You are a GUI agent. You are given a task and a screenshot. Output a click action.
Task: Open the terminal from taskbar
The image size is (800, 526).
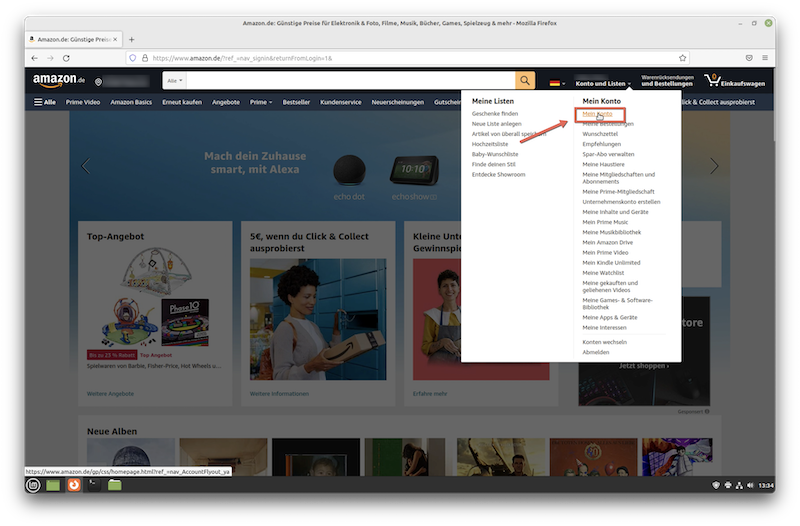pyautogui.click(x=94, y=485)
